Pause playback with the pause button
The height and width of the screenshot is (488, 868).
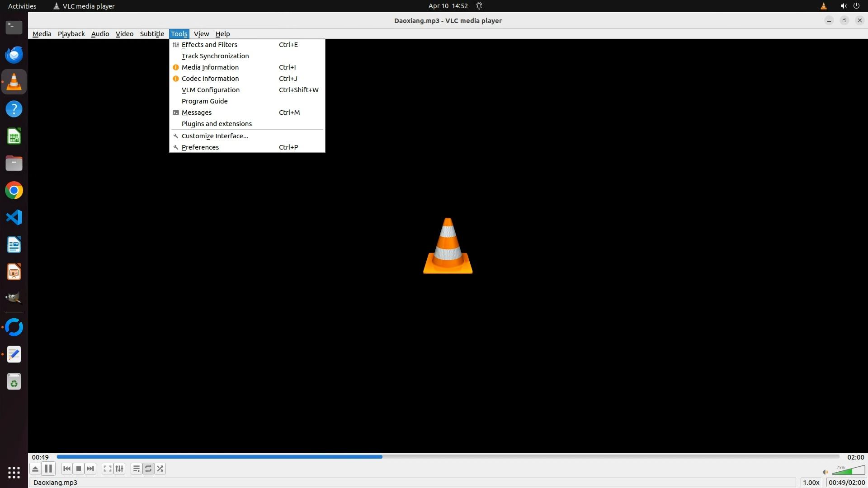[48, 469]
